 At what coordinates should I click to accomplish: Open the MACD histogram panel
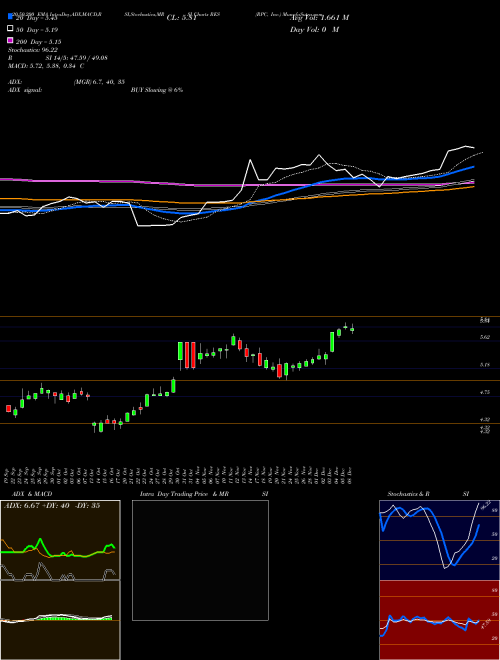click(60, 620)
